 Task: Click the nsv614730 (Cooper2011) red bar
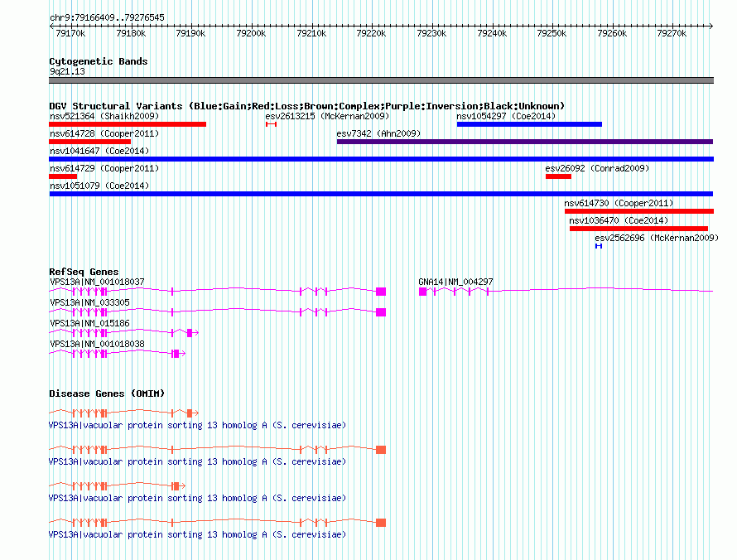point(639,211)
